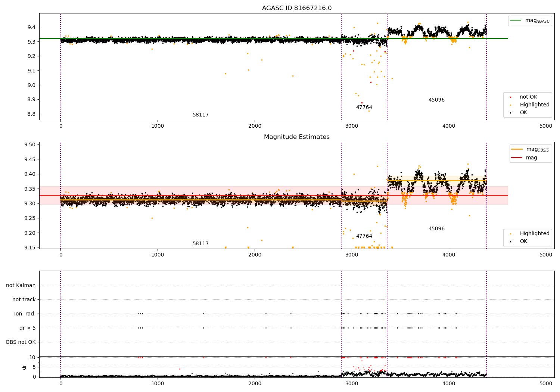Click the "Ion. rad." row label

point(25,314)
